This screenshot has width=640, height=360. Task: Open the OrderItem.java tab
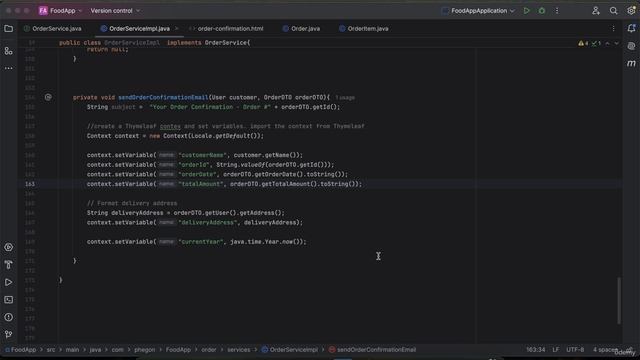click(364, 29)
